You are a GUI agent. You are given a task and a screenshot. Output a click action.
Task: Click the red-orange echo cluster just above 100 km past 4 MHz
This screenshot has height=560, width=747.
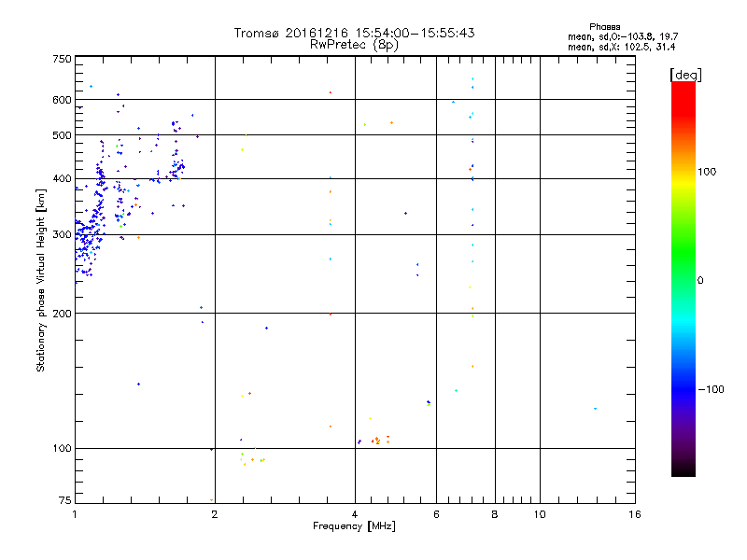(380, 440)
